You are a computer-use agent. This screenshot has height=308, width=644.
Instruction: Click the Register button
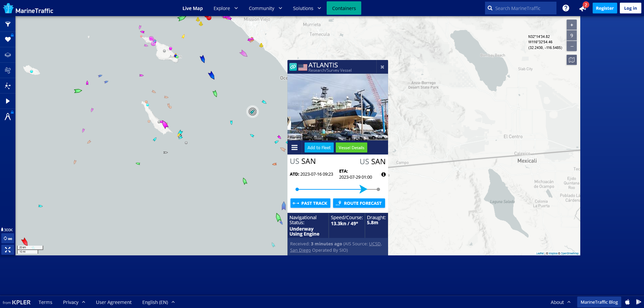pos(605,8)
